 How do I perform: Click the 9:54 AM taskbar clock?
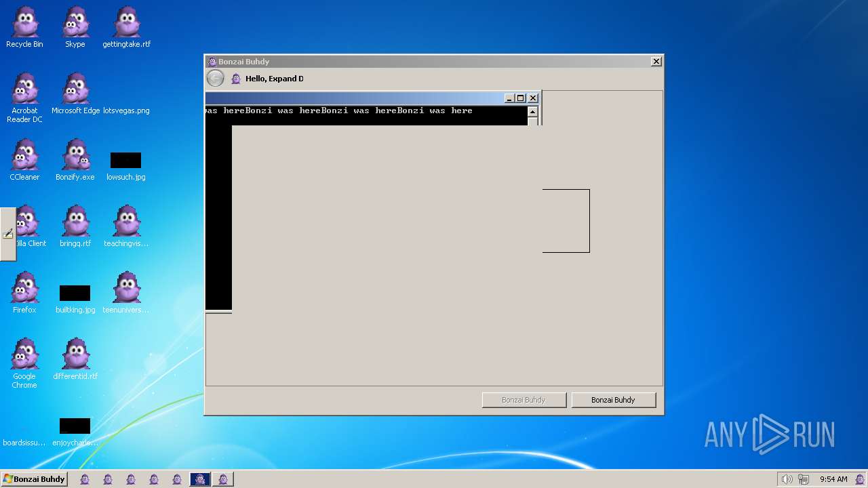coord(833,479)
